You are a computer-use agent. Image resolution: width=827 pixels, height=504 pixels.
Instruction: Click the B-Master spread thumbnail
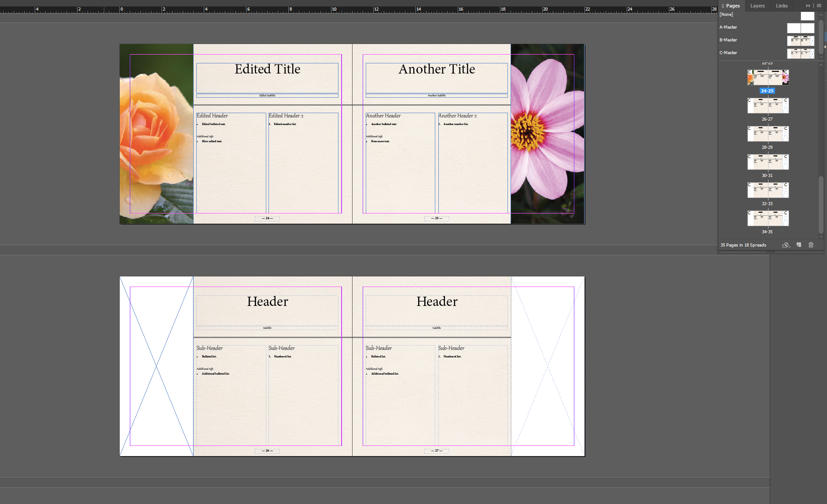(x=801, y=41)
